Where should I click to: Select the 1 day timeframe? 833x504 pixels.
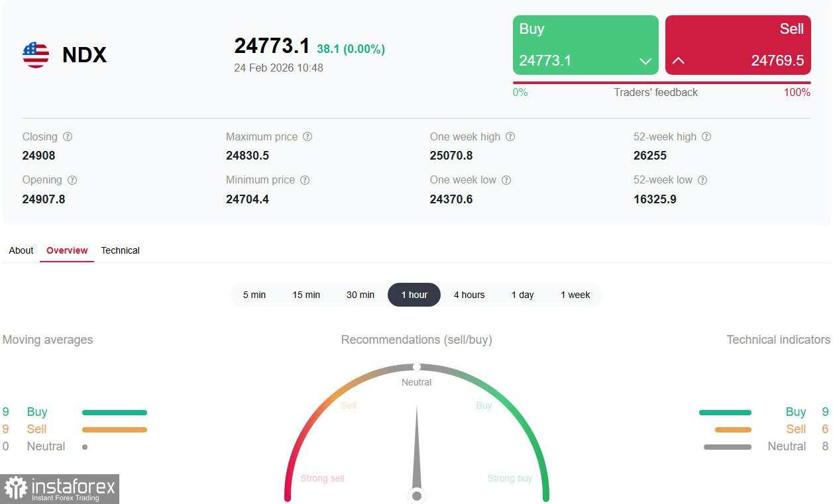tap(522, 295)
